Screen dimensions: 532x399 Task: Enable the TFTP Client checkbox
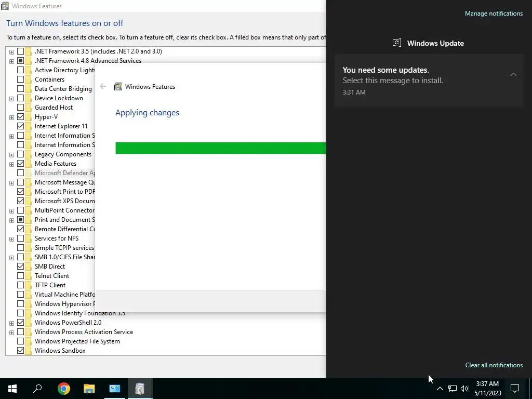click(20, 285)
